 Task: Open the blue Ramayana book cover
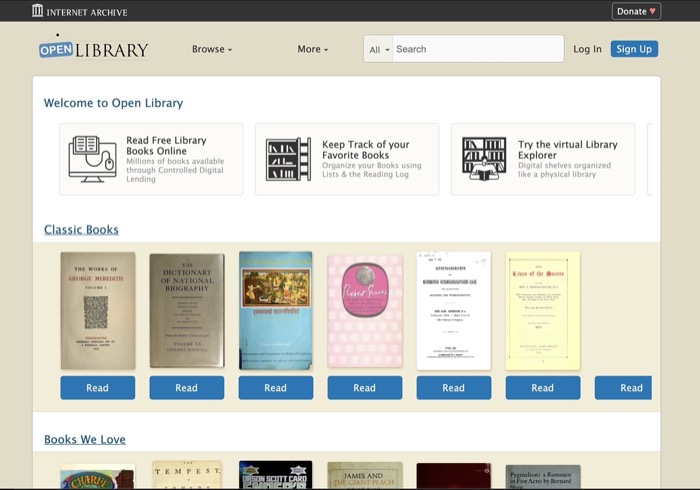pos(275,311)
